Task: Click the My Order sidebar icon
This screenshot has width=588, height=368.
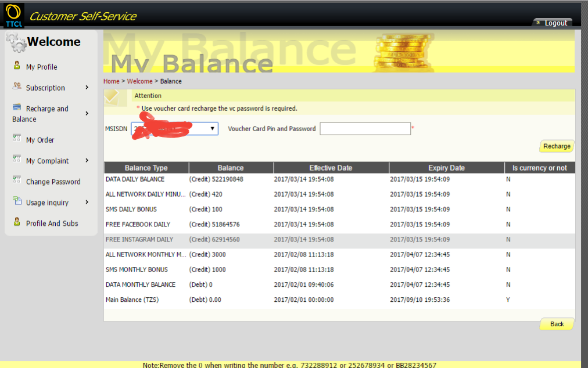Action: pyautogui.click(x=17, y=139)
